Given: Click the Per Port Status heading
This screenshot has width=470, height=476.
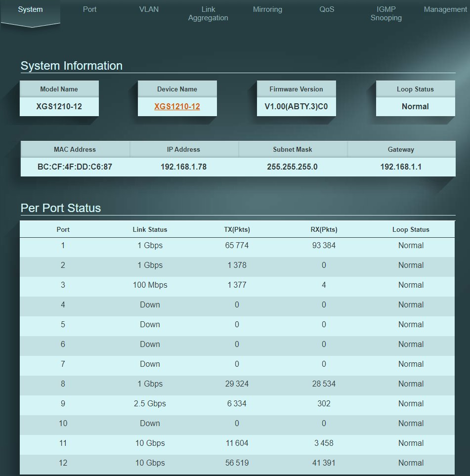Looking at the screenshot, I should click(61, 208).
